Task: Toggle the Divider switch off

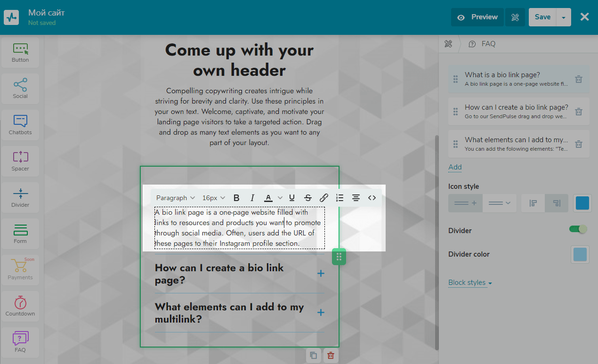Action: 578,229
